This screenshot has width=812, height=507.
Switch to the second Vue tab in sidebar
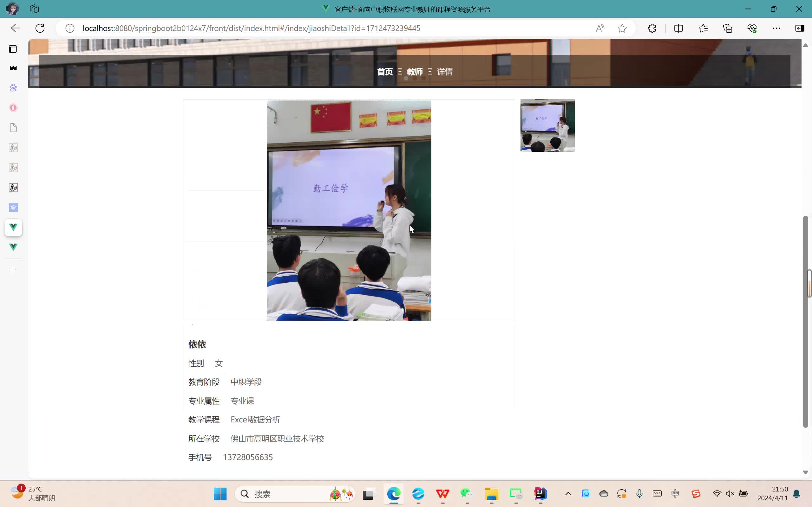pos(13,247)
